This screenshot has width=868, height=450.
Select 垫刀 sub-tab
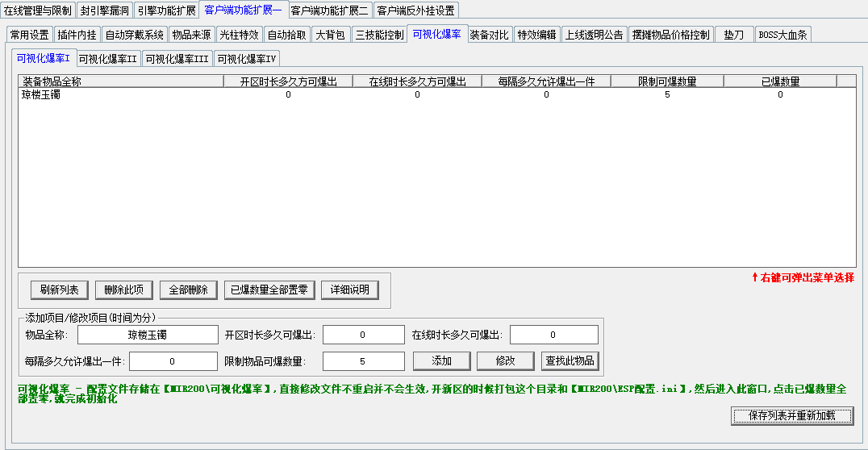[734, 35]
